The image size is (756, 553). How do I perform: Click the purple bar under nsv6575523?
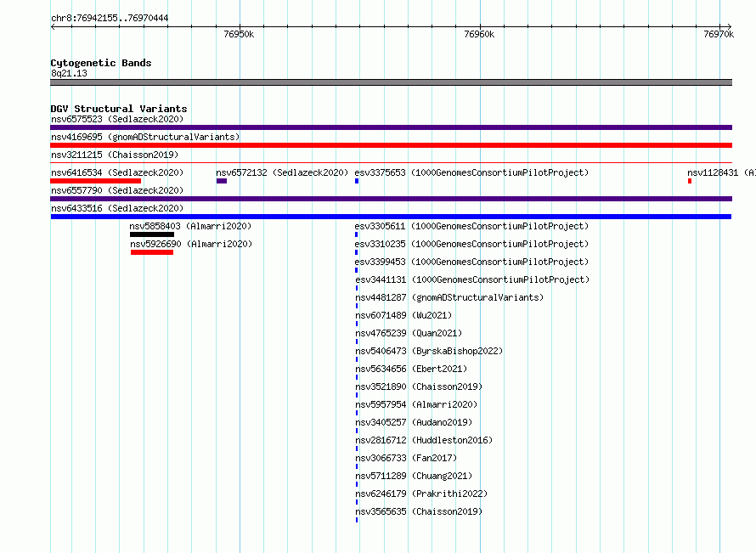click(x=391, y=127)
